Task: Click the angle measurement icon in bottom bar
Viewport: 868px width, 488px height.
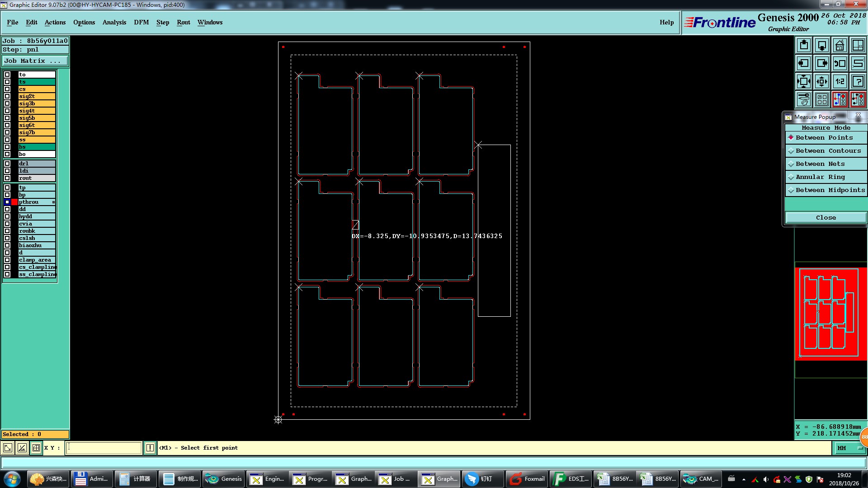Action: click(x=22, y=448)
